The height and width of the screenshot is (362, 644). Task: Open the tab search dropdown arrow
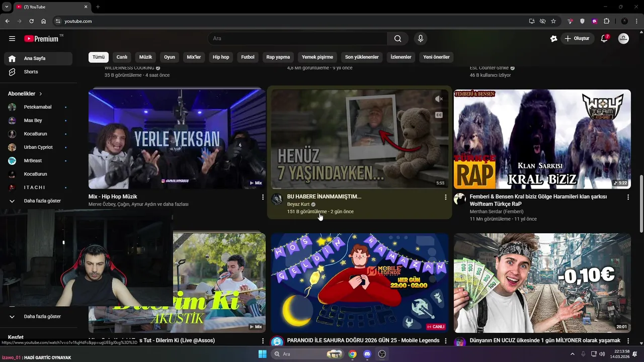point(6,7)
